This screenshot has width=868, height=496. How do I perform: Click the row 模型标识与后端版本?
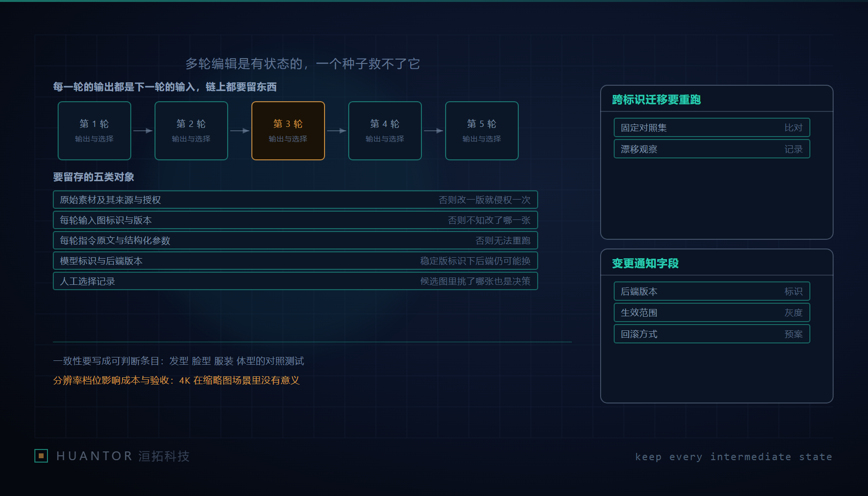tap(295, 261)
